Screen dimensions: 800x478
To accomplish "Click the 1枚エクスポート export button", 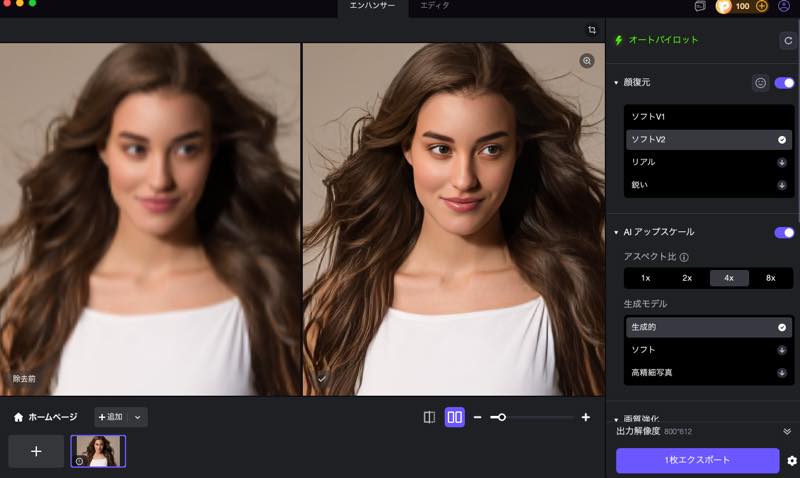I will pos(697,460).
